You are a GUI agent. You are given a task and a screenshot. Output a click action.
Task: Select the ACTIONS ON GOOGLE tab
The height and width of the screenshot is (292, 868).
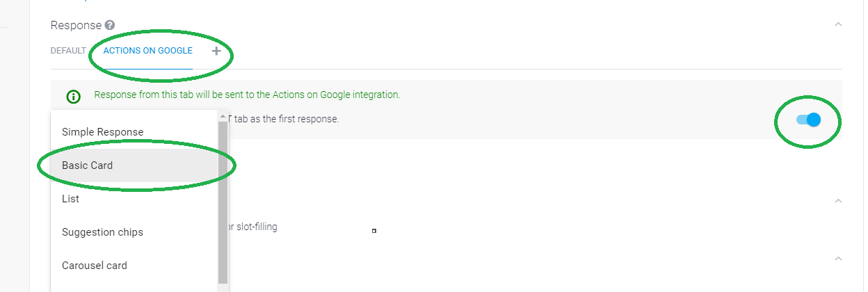147,51
